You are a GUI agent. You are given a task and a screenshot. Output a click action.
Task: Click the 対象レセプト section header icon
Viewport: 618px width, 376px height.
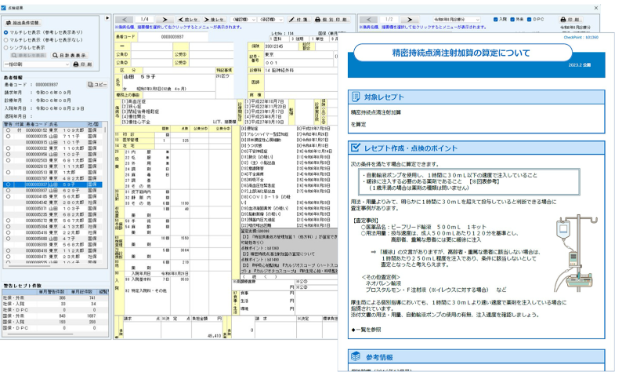(356, 97)
